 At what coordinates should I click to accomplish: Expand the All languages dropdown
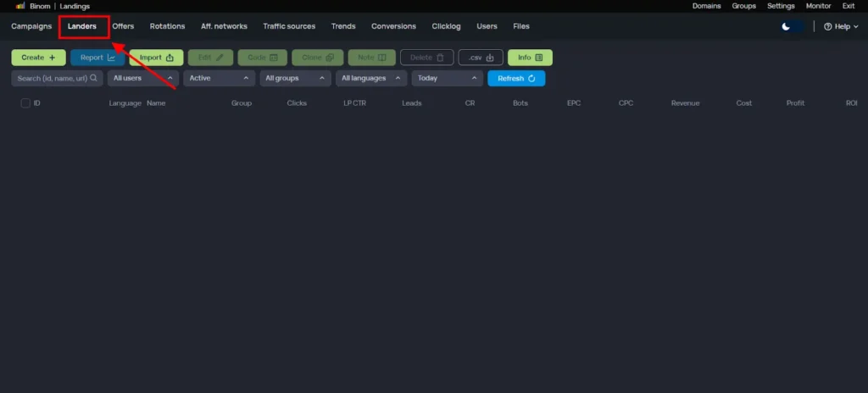371,78
